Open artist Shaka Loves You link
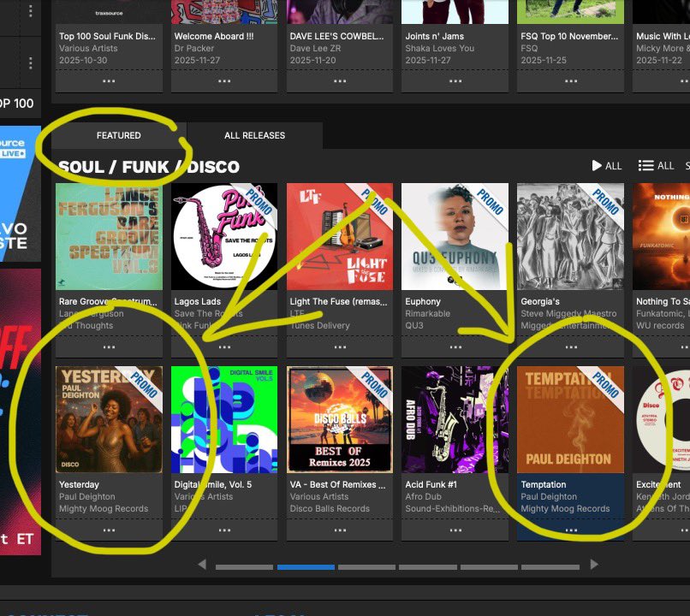Viewport: 690px width, 616px height. point(440,49)
